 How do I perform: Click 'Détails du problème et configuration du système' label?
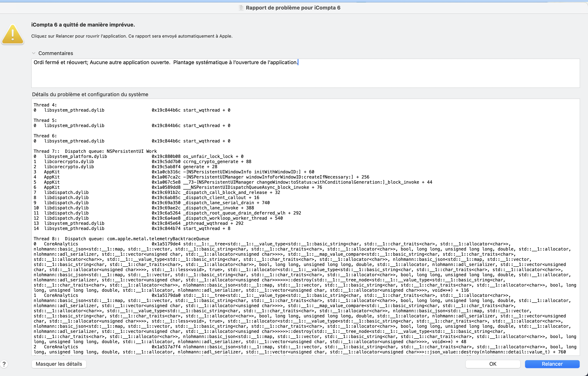(x=90, y=94)
